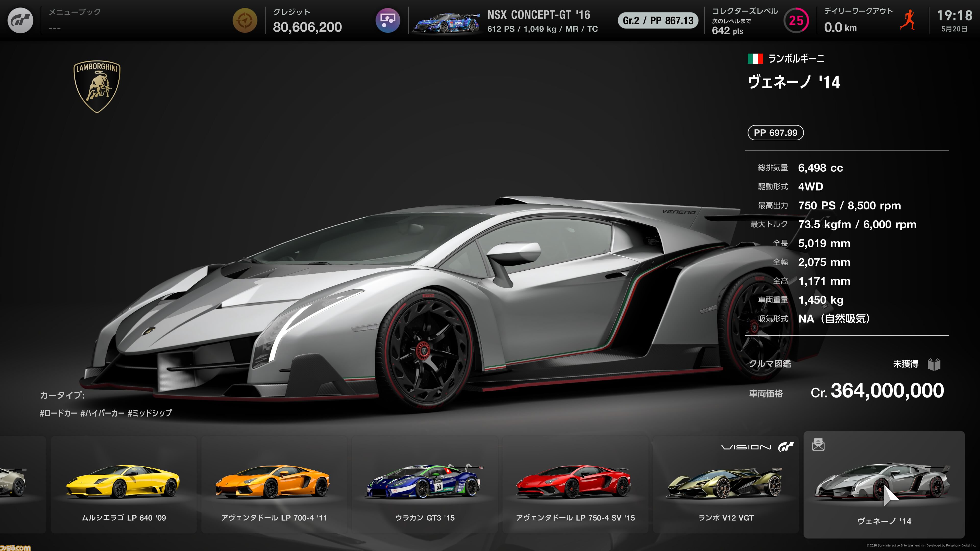Click the 5,019 mm length value
Image resolution: width=980 pixels, height=551 pixels.
824,243
